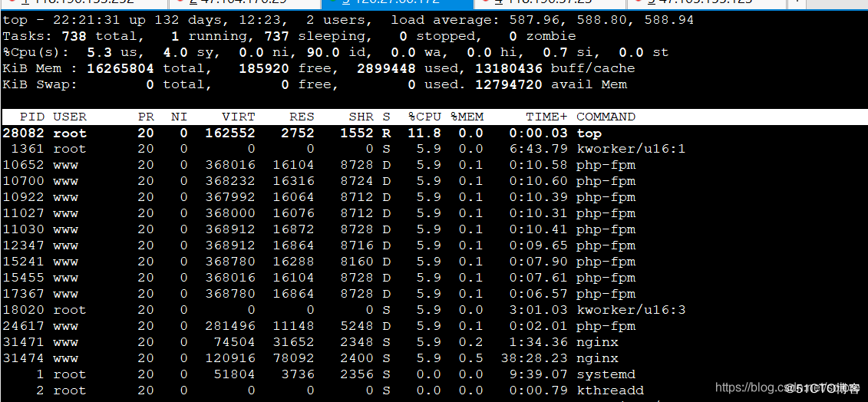The height and width of the screenshot is (402, 868).
Task: Click the 'kthreadd' command name
Action: point(610,390)
